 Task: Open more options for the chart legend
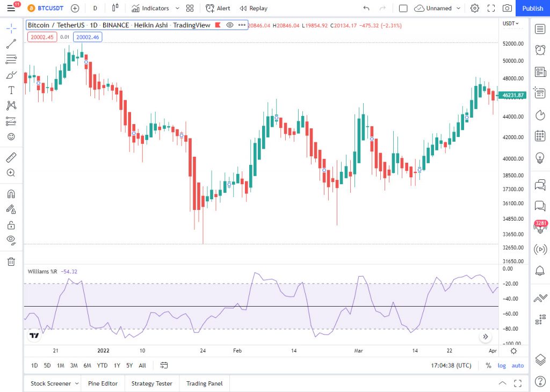point(242,25)
